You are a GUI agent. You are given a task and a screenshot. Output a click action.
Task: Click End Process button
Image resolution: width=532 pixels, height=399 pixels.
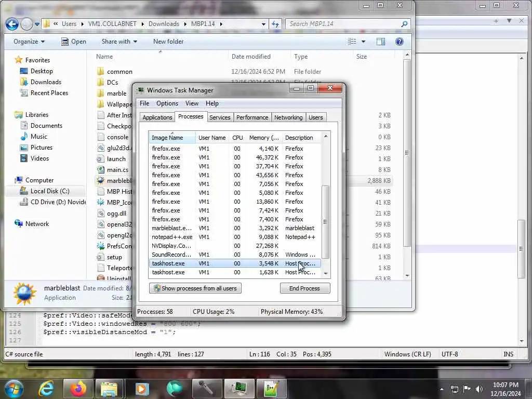point(304,288)
